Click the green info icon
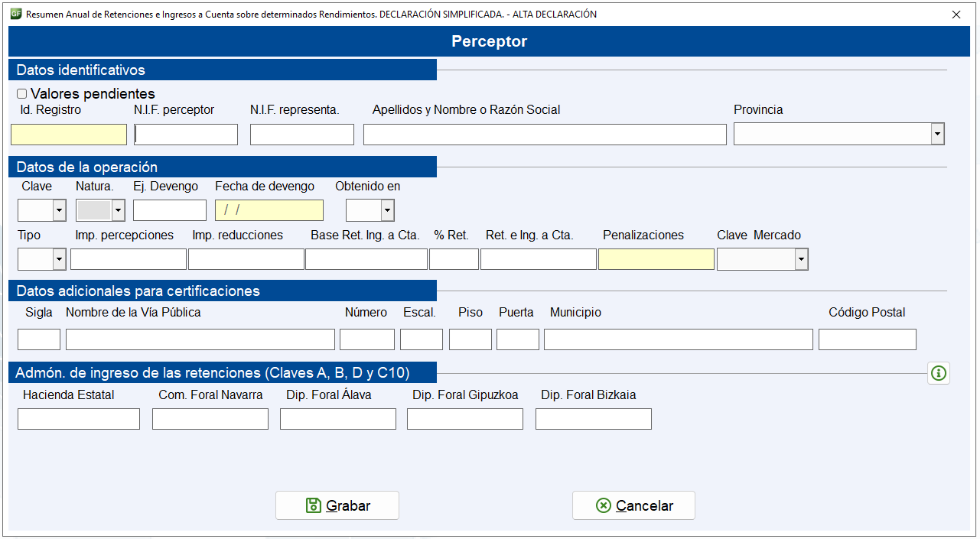This screenshot has height=539, width=980. [x=939, y=373]
